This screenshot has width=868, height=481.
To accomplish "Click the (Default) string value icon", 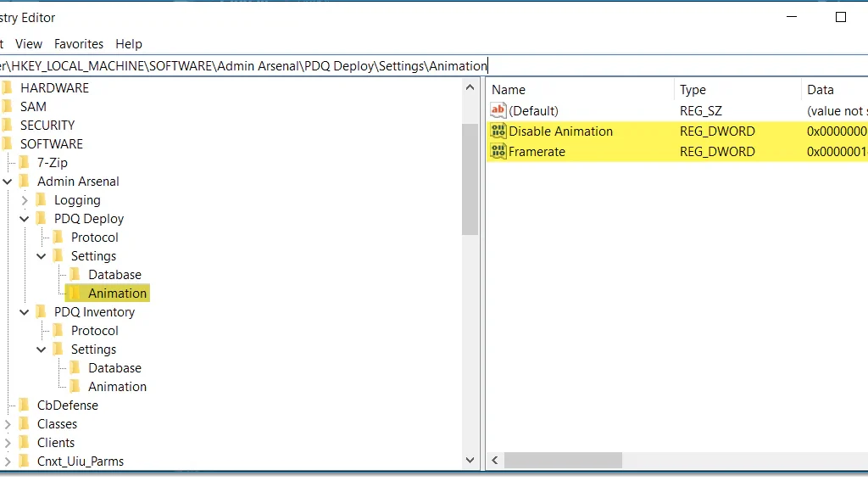I will (x=498, y=111).
